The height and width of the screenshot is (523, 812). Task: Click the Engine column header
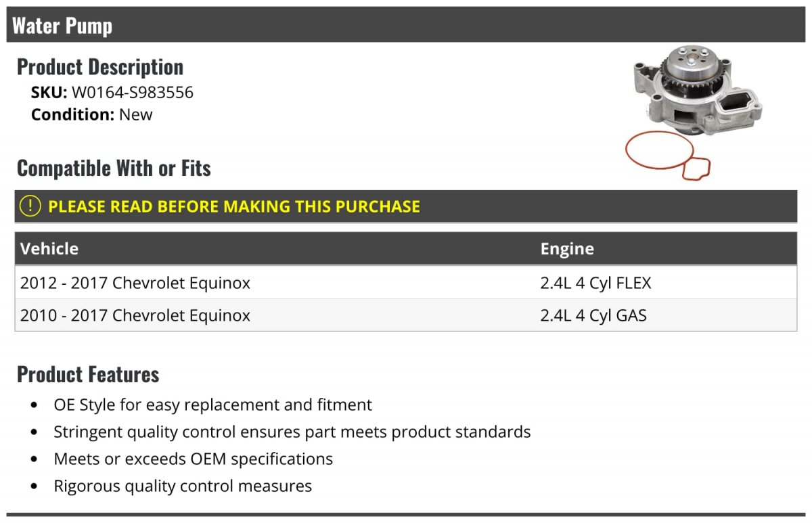click(x=567, y=248)
